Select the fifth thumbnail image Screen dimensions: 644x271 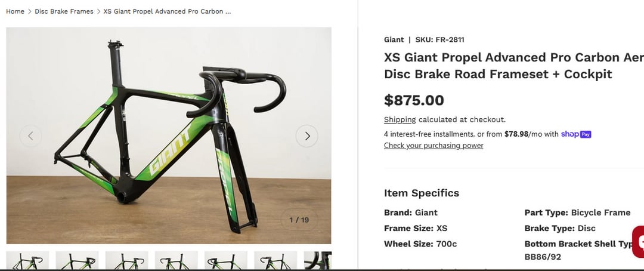[225, 261]
